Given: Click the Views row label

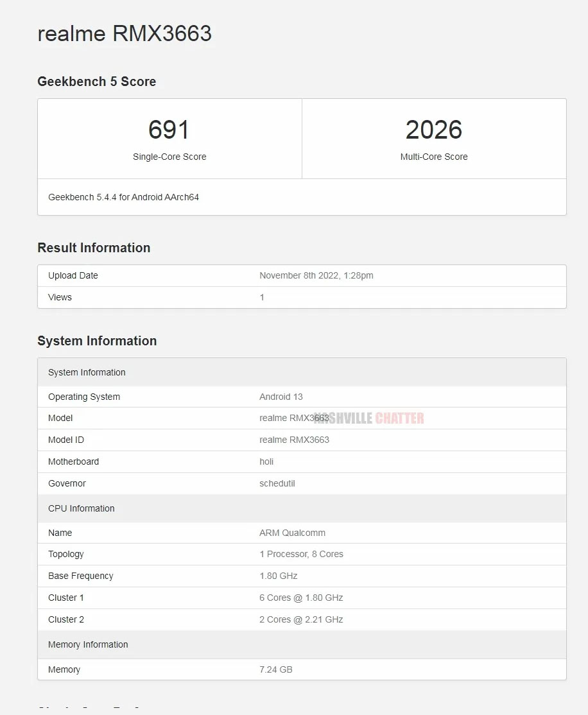Looking at the screenshot, I should (x=60, y=297).
